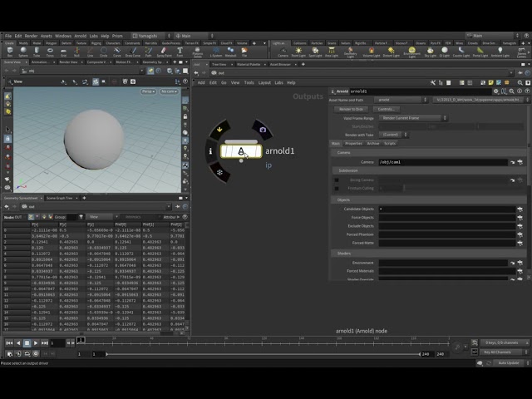Screen dimensions: 532x399
Task: Open the Render with Take dropdown
Action: [x=394, y=135]
